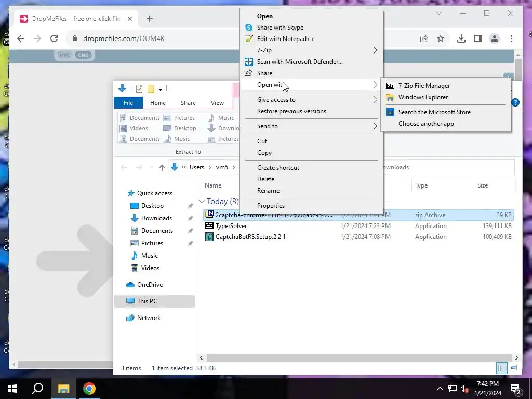Image resolution: width=532 pixels, height=399 pixels.
Task: Open quick access toolbar customize dropdown
Action: click(x=160, y=89)
